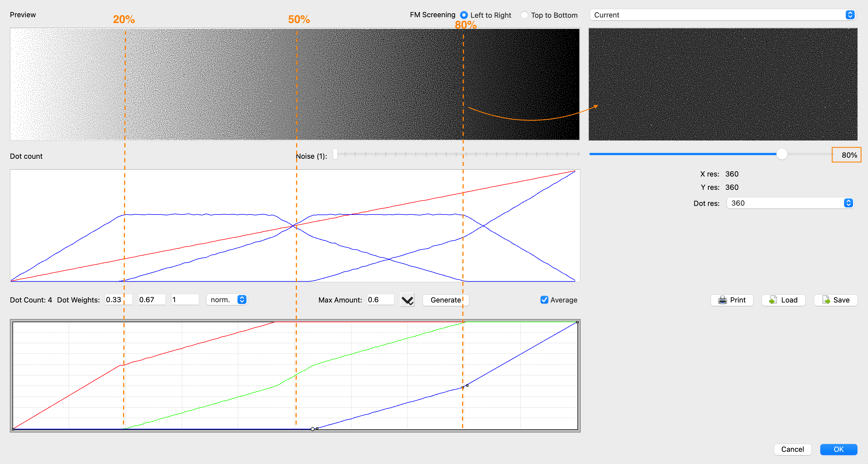The width and height of the screenshot is (868, 464).
Task: Open the Current preset dropdown
Action: (722, 15)
